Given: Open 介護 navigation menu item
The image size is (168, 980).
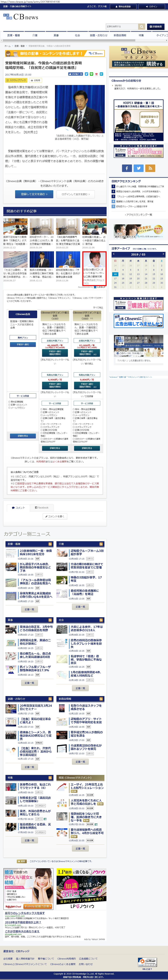Looking at the screenshot, I should click(x=35, y=35).
